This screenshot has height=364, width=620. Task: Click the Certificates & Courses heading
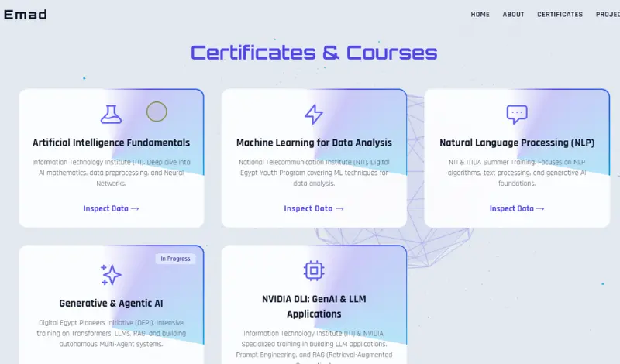coord(314,53)
